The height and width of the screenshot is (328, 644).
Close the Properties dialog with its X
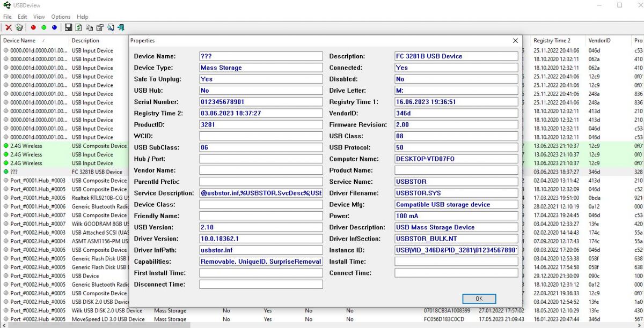tap(515, 40)
